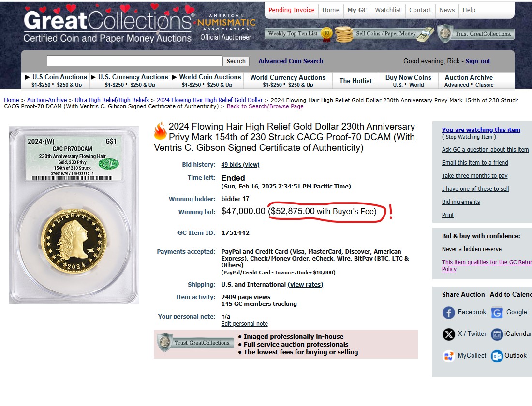Viewport: 532px width, 406px height.
Task: Open the Edit personal note link
Action: click(x=244, y=324)
